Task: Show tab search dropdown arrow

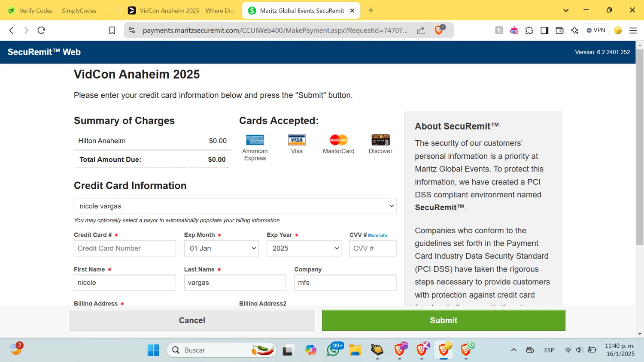Action: 566,10
